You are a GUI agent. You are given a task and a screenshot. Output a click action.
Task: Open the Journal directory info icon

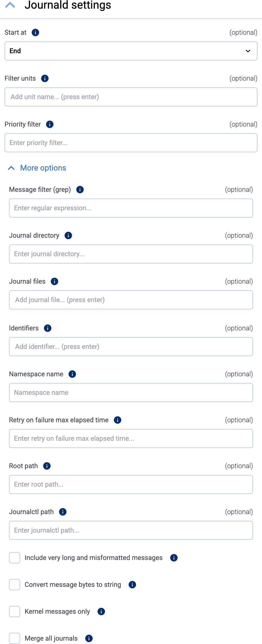pyautogui.click(x=67, y=235)
